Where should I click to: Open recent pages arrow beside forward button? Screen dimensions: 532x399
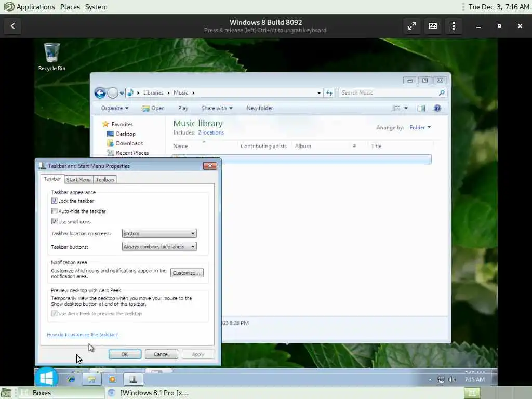pos(122,93)
